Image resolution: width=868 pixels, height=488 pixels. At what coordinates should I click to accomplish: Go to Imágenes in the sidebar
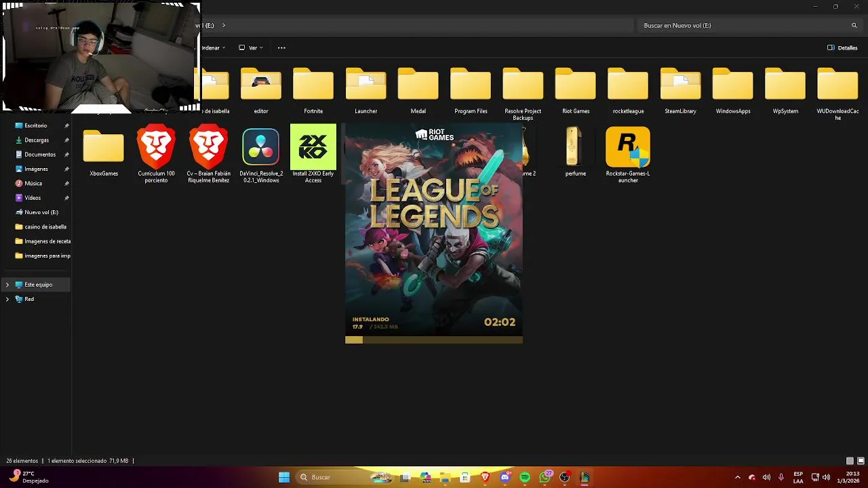(36, 169)
